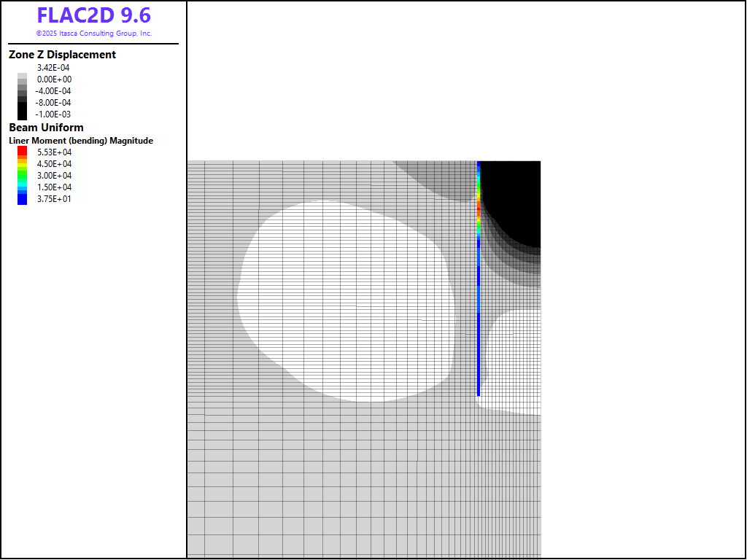
Task: Click the red high-moment segment of the liner
Action: tap(479, 208)
